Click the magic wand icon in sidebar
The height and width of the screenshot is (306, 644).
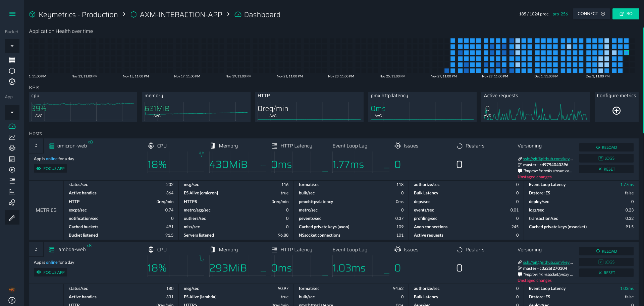pos(12,218)
